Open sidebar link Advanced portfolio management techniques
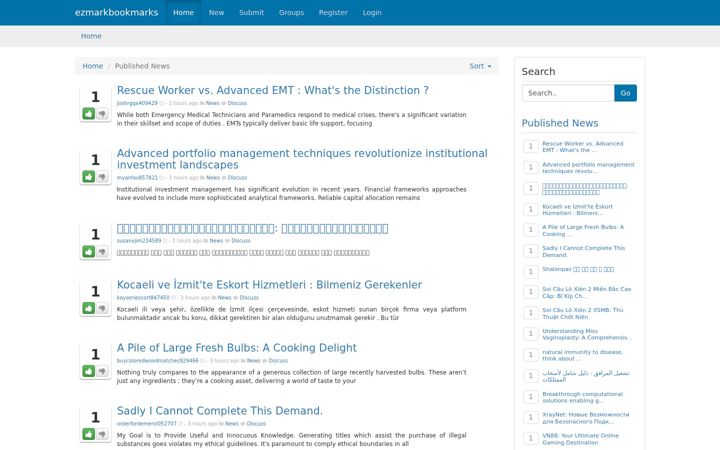 [x=588, y=168]
